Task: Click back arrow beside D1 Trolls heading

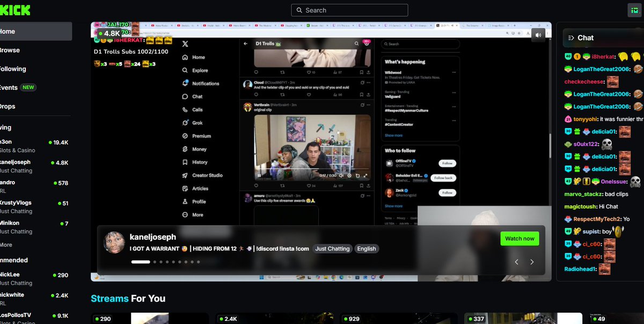Action: tap(246, 44)
